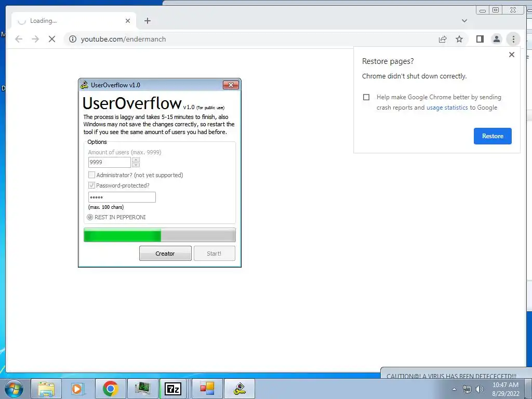The width and height of the screenshot is (532, 399).
Task: Click the network tray icon
Action: 467,389
